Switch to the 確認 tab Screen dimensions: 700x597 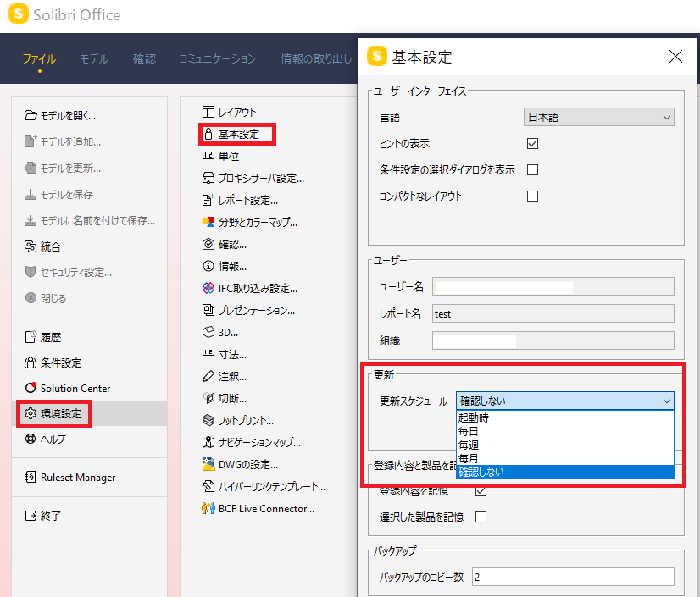[x=144, y=59]
